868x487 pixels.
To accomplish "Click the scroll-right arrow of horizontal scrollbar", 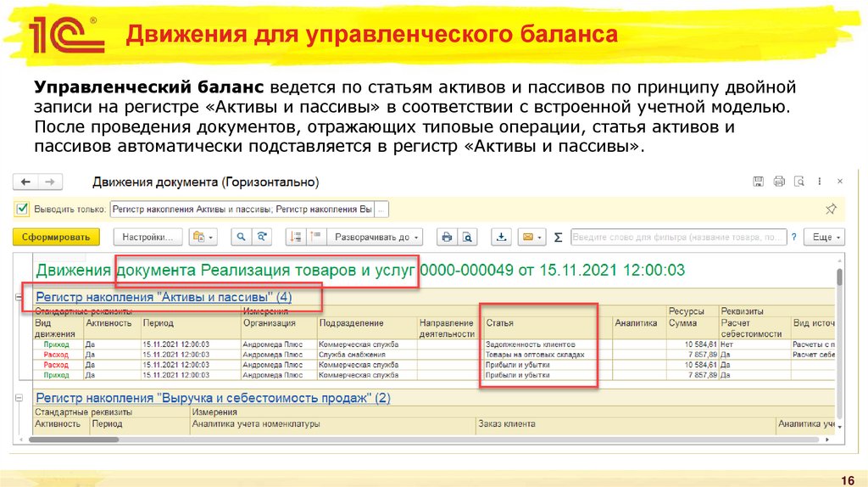I will point(827,439).
